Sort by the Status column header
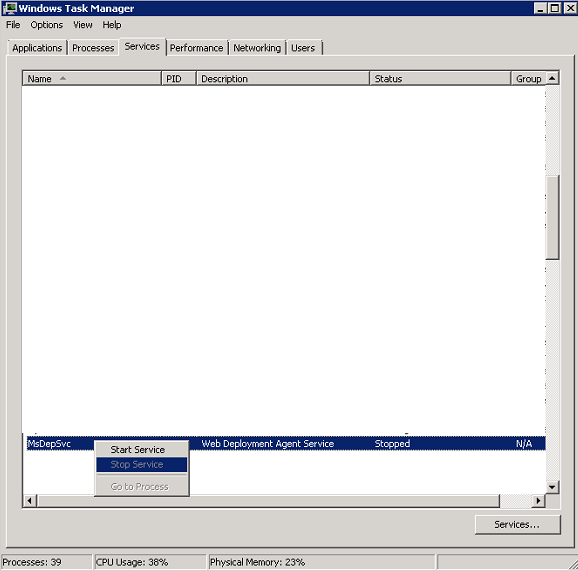This screenshot has height=571, width=578. [x=440, y=79]
